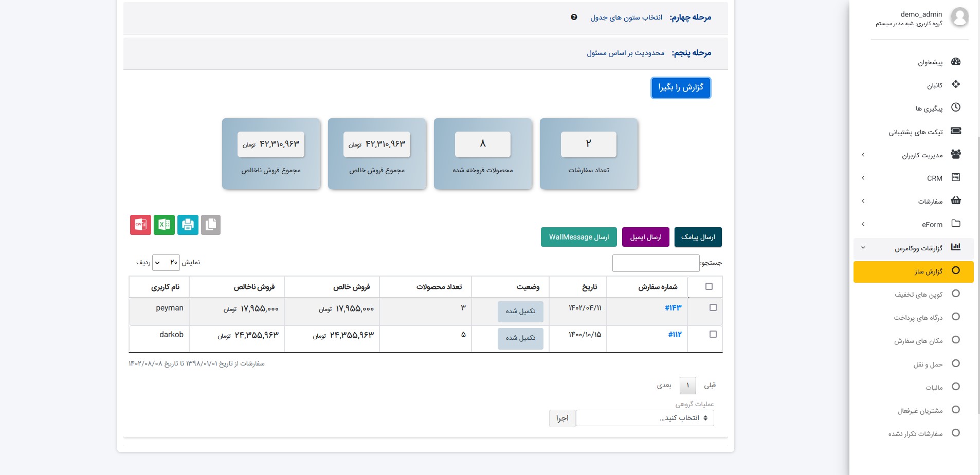The image size is (980, 475).
Task: Export the report to Excel
Action: pyautogui.click(x=164, y=225)
